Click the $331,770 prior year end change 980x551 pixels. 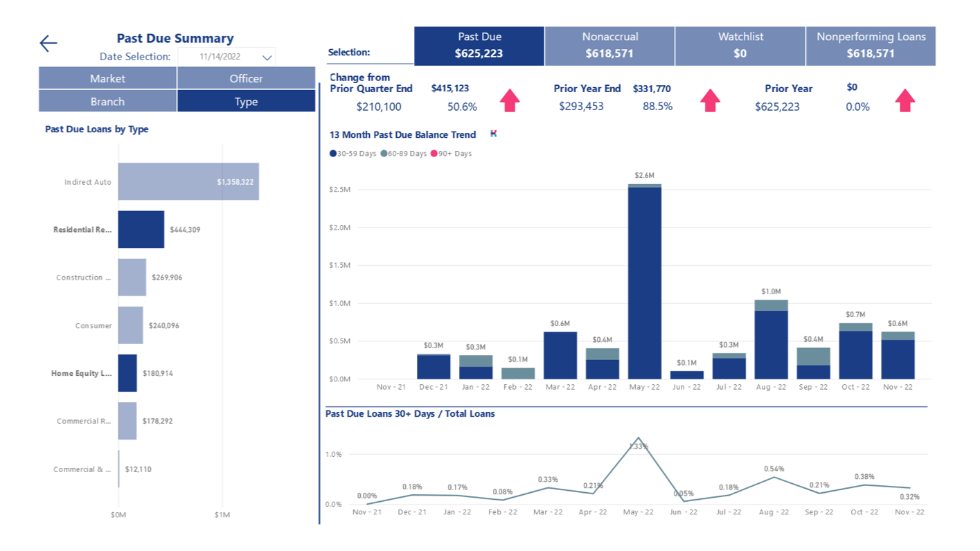(652, 89)
